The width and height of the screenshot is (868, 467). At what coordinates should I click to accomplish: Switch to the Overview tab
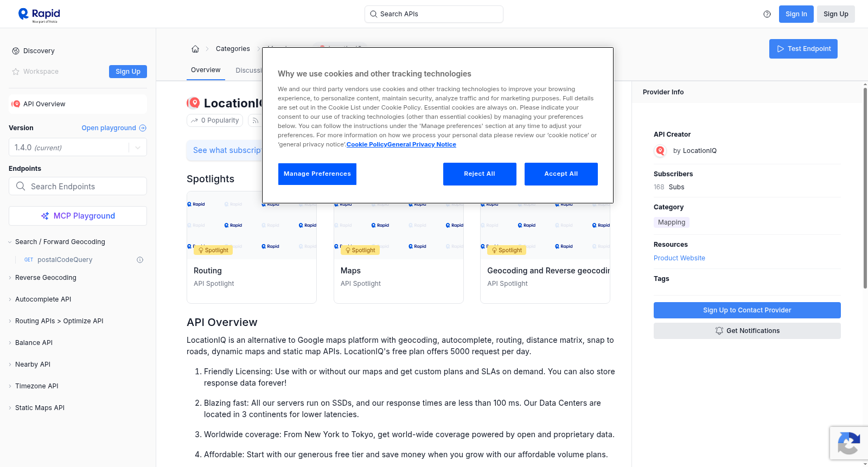[206, 71]
